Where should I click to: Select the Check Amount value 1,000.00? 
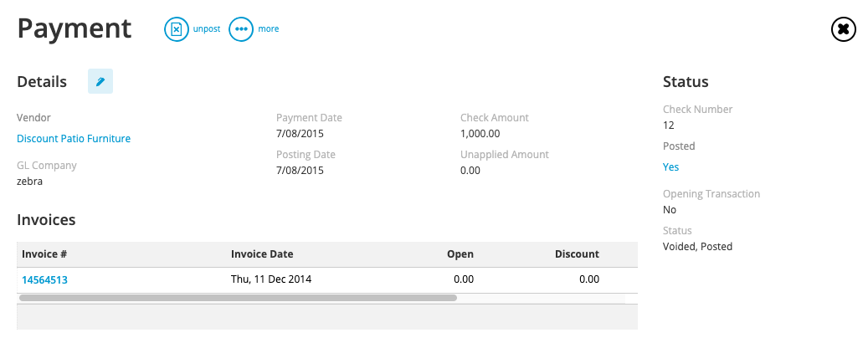click(x=480, y=134)
